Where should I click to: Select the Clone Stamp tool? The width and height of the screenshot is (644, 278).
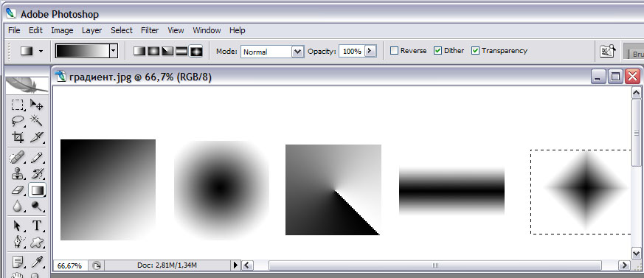[17, 174]
